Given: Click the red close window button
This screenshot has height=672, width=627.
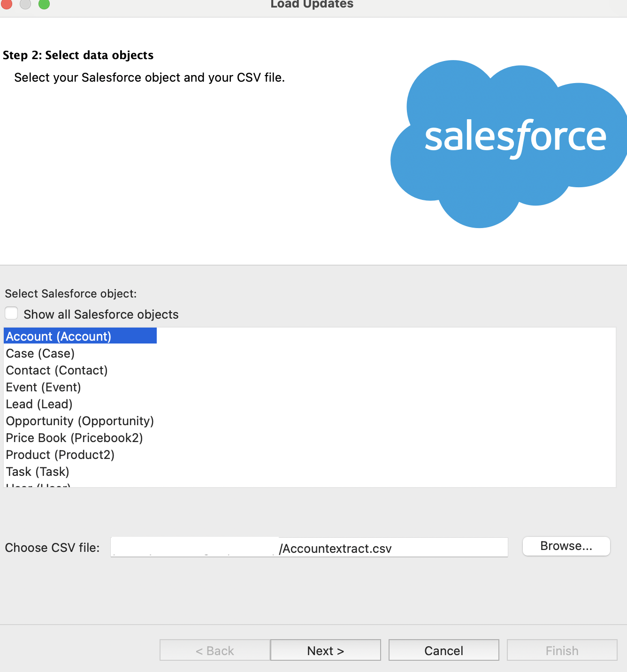Looking at the screenshot, I should coord(6,3).
